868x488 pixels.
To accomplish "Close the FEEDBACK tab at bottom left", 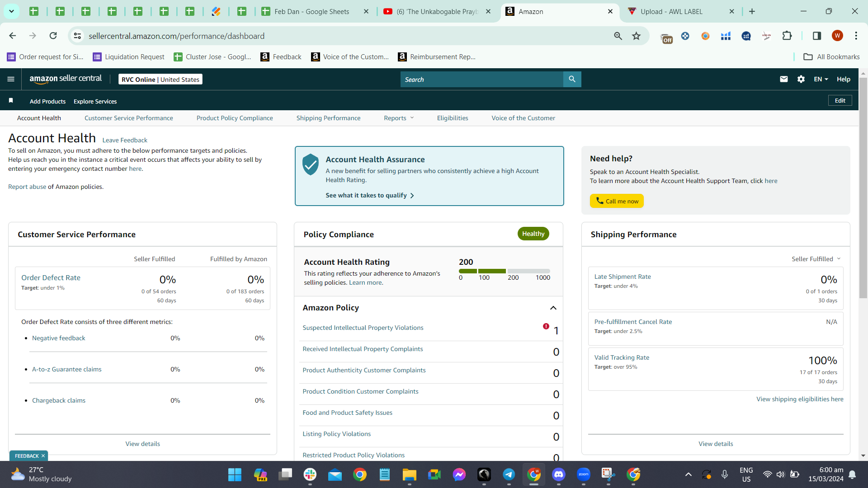I will (x=43, y=456).
